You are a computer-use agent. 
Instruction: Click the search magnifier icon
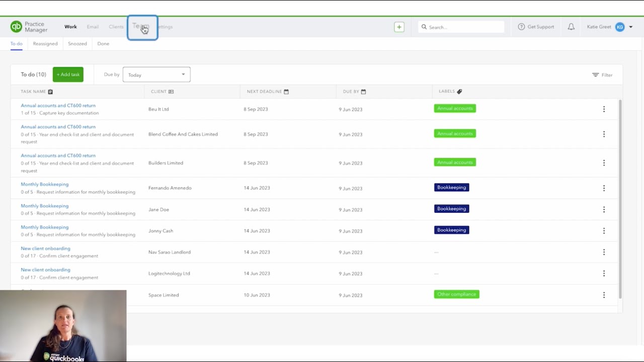click(x=424, y=27)
